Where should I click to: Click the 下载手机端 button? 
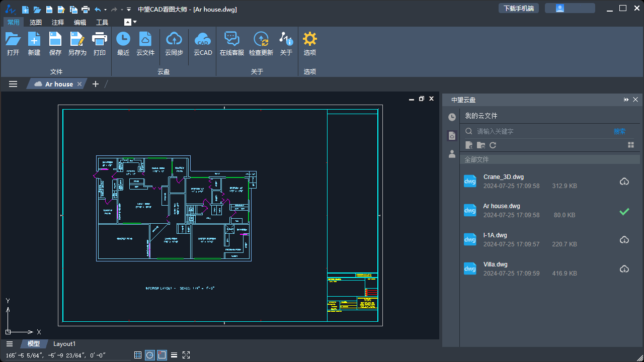[518, 9]
